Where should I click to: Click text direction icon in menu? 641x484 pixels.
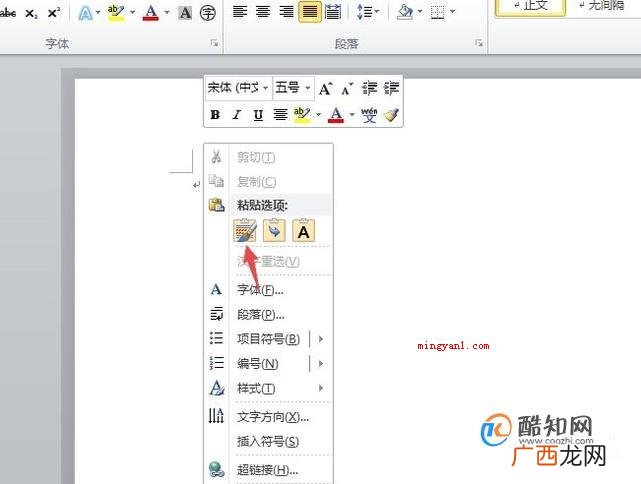click(216, 416)
